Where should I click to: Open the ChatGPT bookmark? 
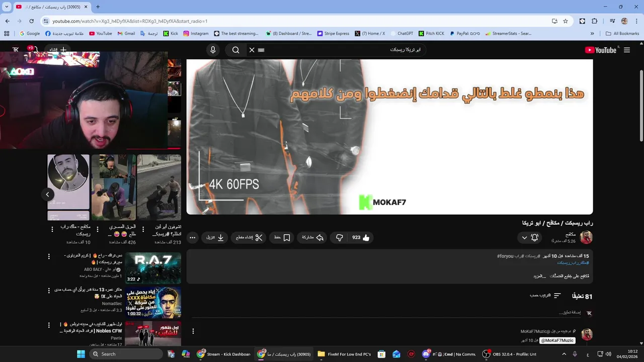pyautogui.click(x=401, y=34)
